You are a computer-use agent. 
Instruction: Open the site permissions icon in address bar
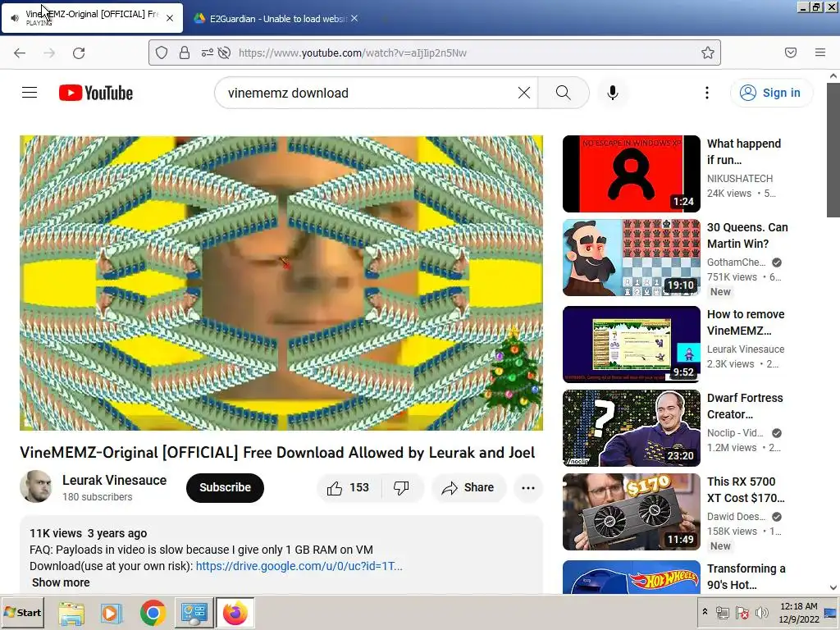(208, 52)
